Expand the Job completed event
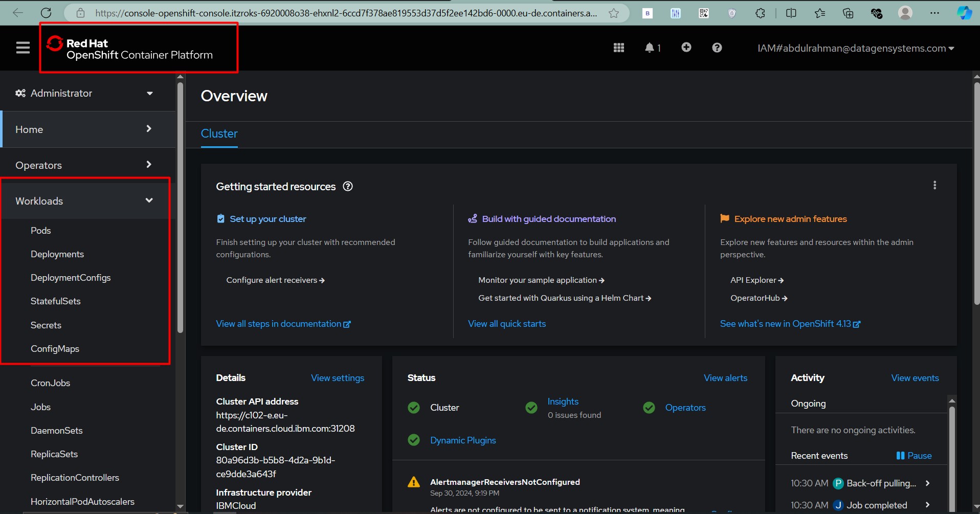Screen dimensions: 980x514 pyautogui.click(x=927, y=505)
